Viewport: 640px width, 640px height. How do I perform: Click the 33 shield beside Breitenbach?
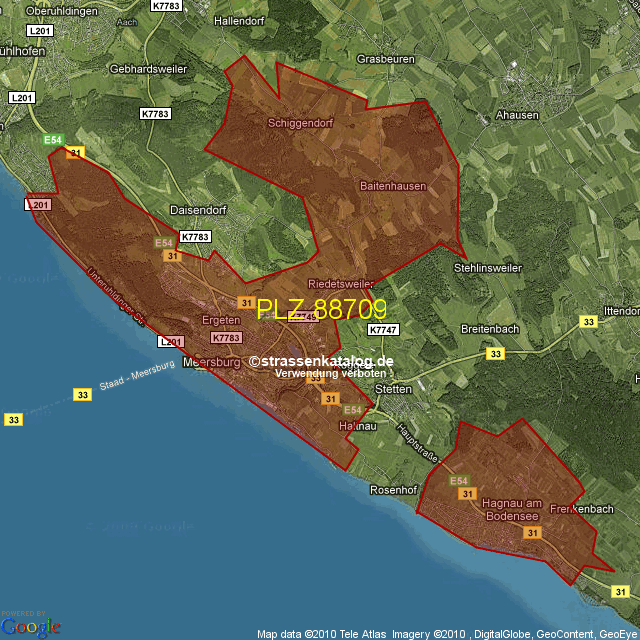point(495,354)
